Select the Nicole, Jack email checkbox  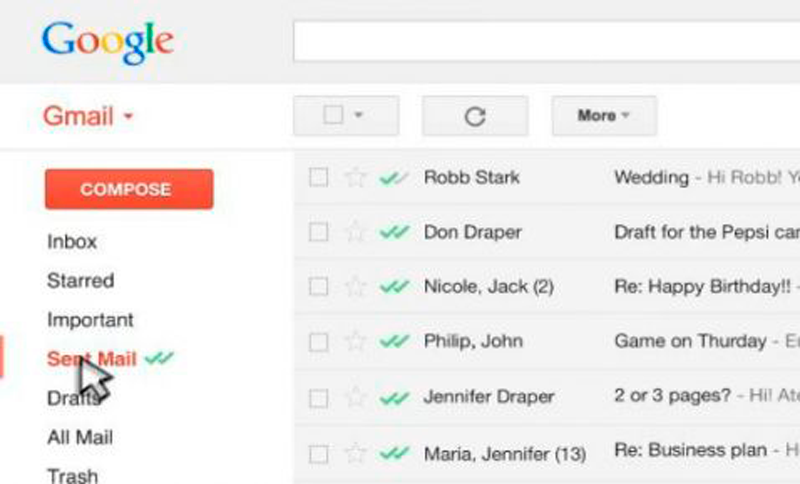point(318,287)
